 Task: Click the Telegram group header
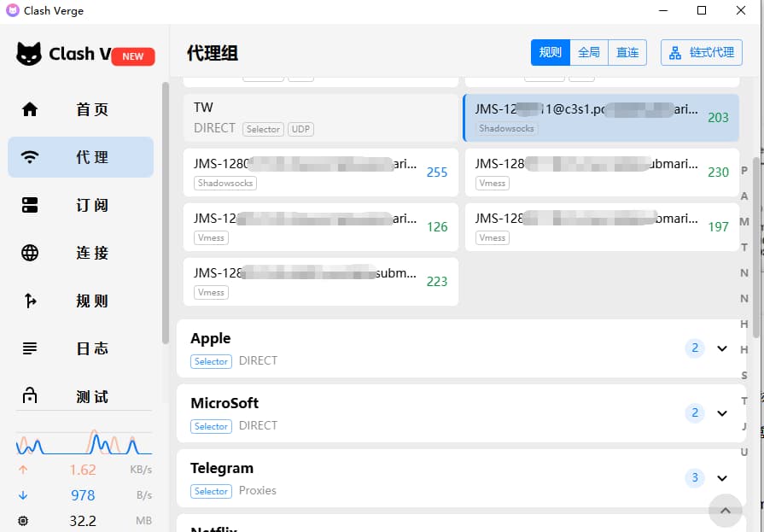461,478
